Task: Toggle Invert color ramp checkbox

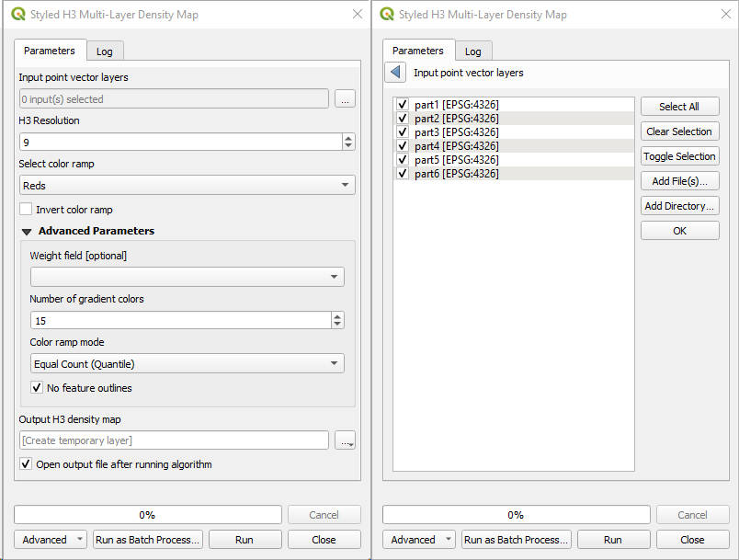Action: pyautogui.click(x=26, y=209)
